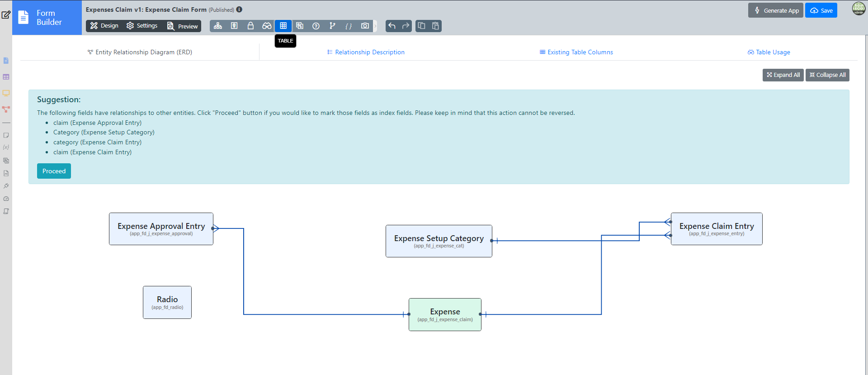
Task: Click the redo arrow icon
Action: point(406,26)
